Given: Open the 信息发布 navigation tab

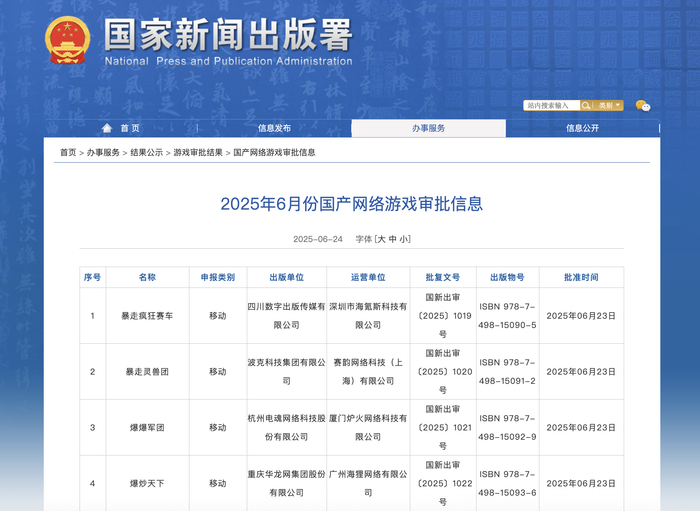Looking at the screenshot, I should click(x=274, y=128).
